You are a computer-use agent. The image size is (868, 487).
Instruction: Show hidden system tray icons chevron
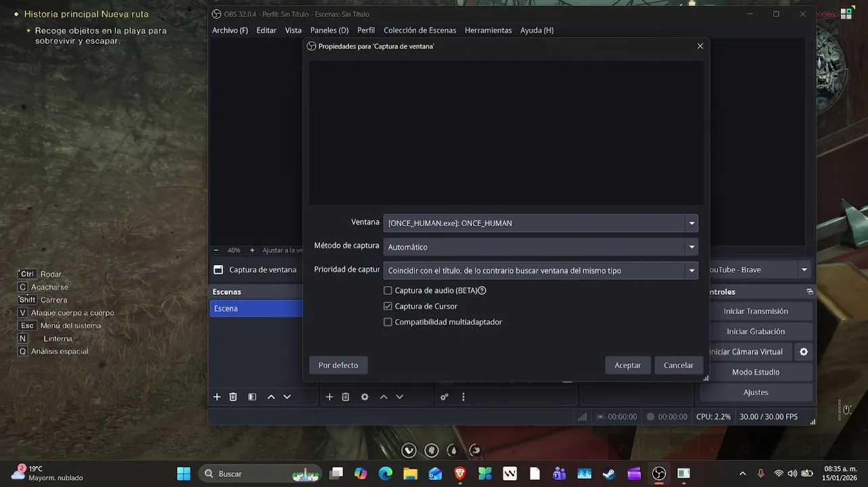[743, 473]
